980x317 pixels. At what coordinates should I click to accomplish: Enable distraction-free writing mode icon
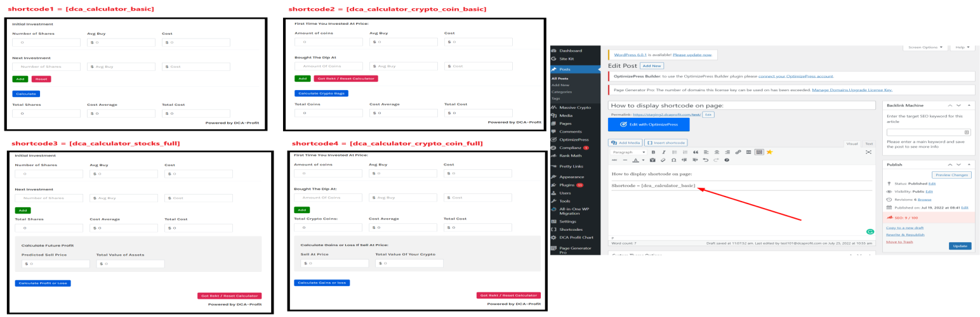pyautogui.click(x=868, y=152)
